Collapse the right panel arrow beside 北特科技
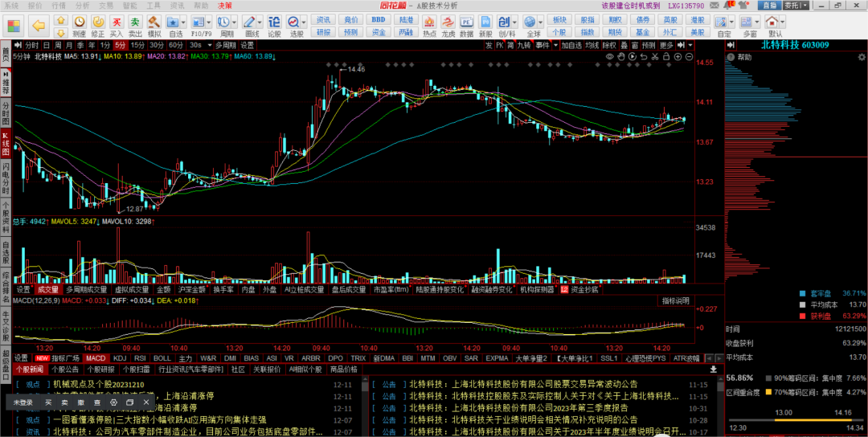The height and width of the screenshot is (437, 868). (731, 45)
